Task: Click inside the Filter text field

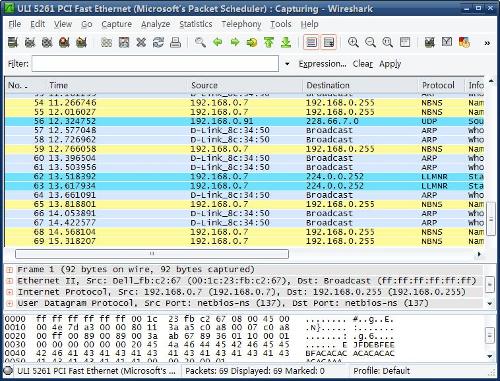Action: coord(155,64)
